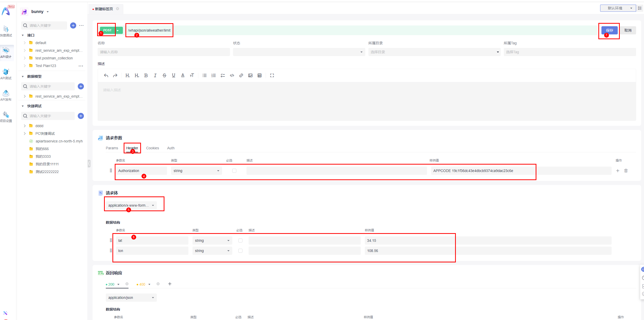Click the 保存 save button
644x320 pixels.
(609, 30)
